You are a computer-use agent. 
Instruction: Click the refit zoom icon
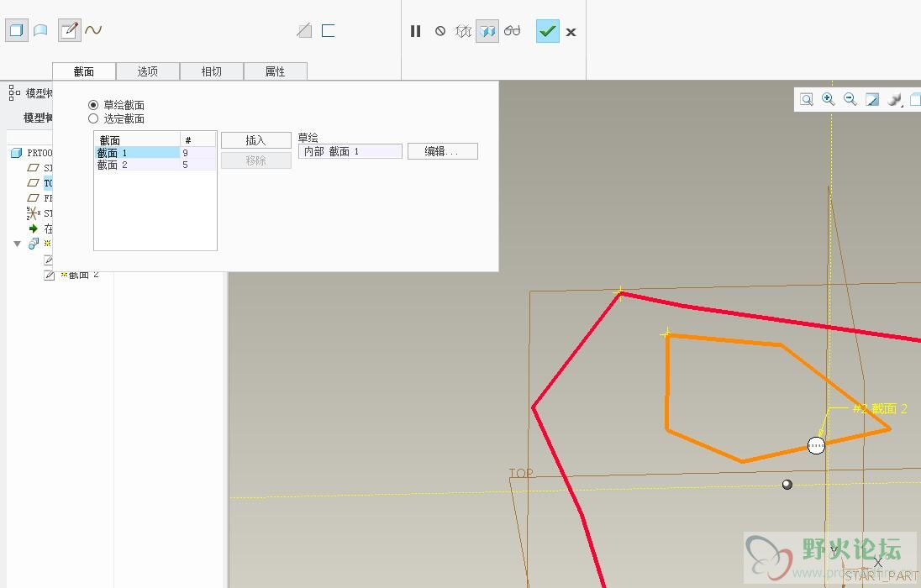tap(807, 99)
